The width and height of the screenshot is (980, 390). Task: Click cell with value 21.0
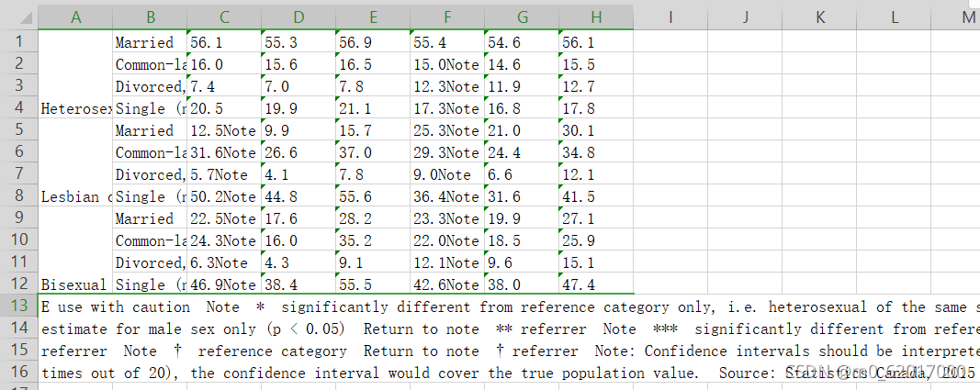(522, 129)
